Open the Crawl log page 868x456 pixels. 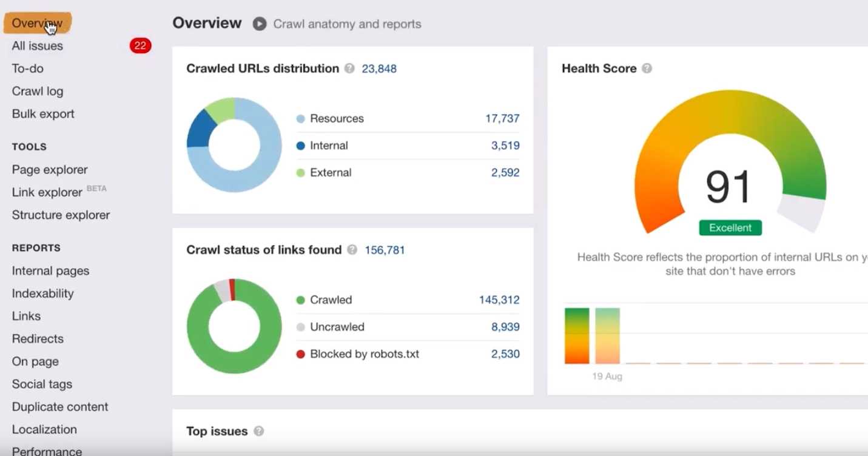click(x=37, y=92)
